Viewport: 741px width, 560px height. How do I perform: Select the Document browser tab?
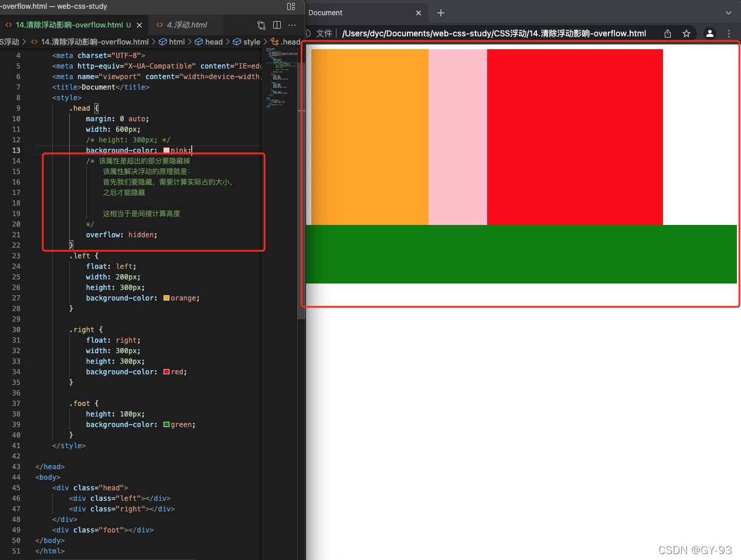click(x=365, y=13)
